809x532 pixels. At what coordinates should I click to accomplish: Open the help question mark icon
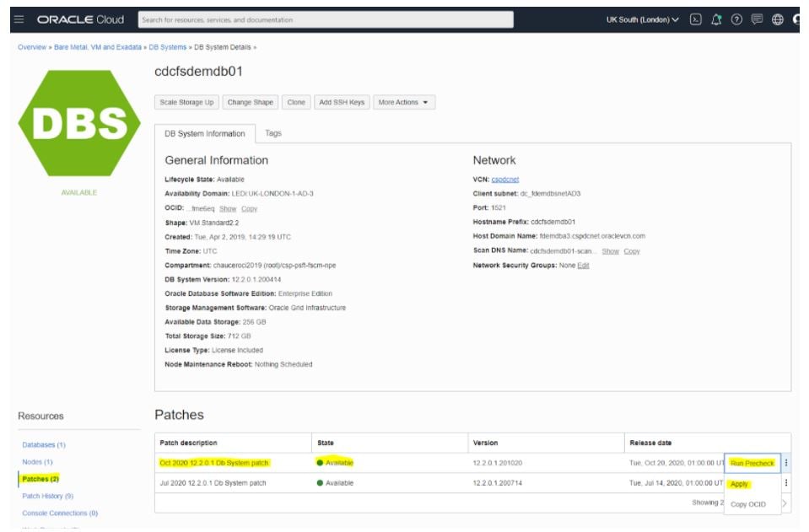pos(736,19)
